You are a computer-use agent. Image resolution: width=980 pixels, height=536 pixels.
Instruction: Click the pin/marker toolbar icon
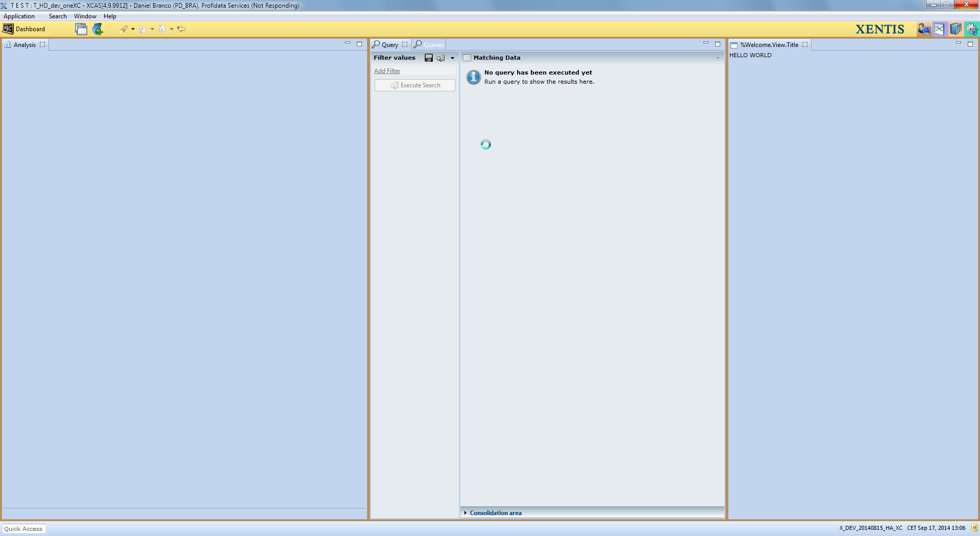click(124, 29)
